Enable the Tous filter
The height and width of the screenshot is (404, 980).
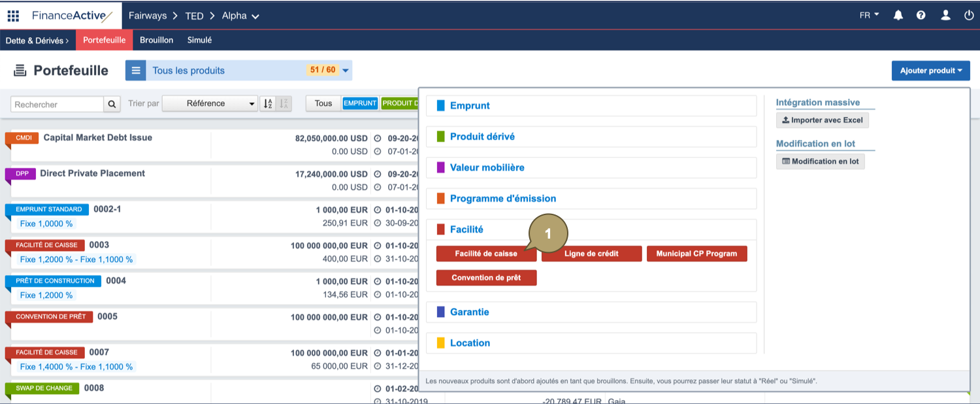[x=323, y=103]
